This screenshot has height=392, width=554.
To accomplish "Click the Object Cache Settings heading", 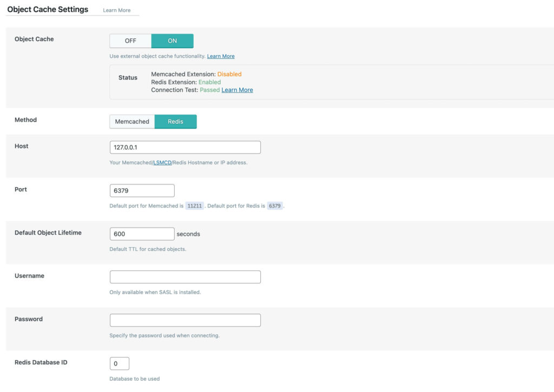I will pyautogui.click(x=47, y=9).
